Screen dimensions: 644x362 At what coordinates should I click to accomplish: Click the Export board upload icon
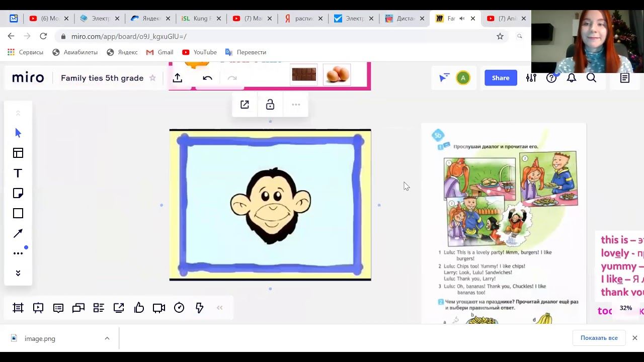[177, 78]
